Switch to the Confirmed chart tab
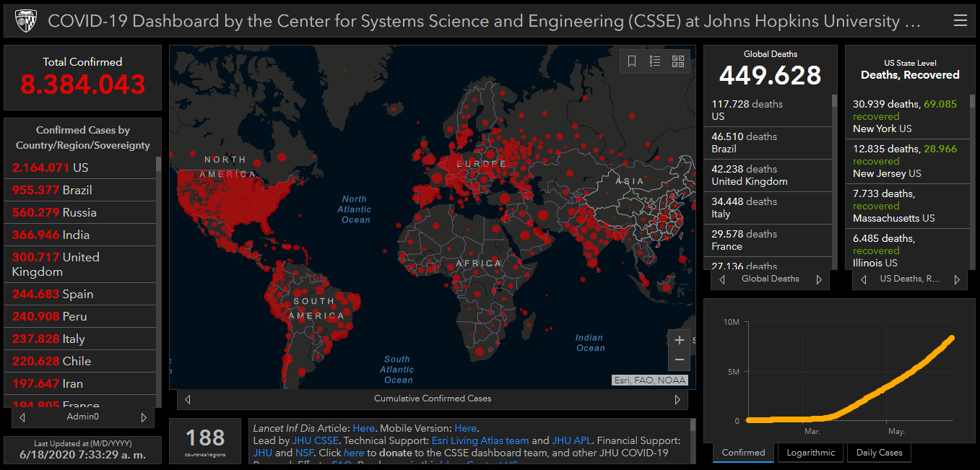980x470 pixels. point(743,453)
